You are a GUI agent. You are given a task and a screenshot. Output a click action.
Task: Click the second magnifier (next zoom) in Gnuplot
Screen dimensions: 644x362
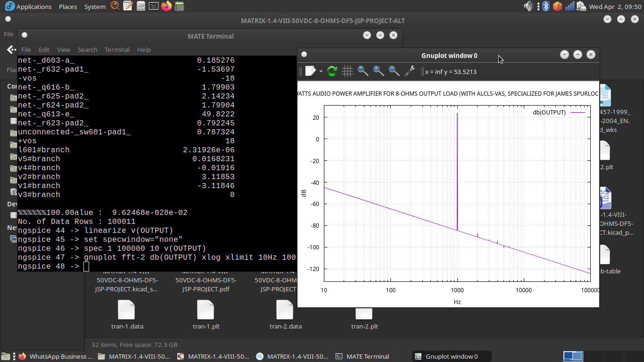(379, 71)
